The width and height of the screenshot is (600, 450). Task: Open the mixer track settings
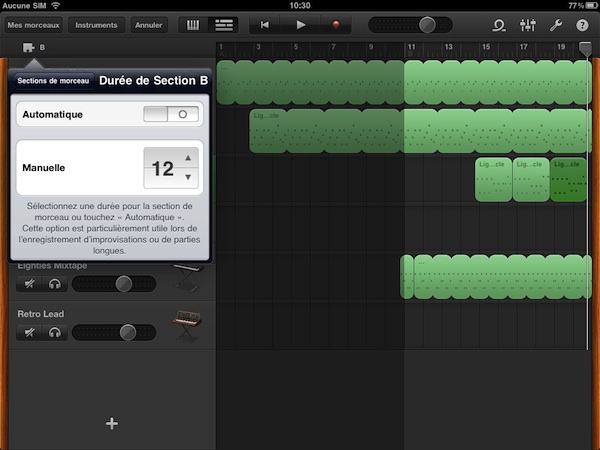tap(528, 25)
